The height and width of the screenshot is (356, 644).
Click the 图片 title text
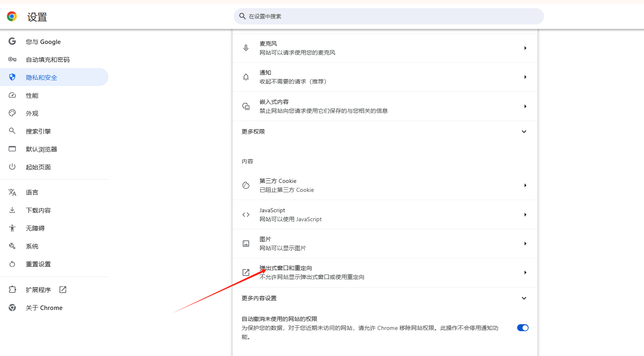tap(266, 239)
